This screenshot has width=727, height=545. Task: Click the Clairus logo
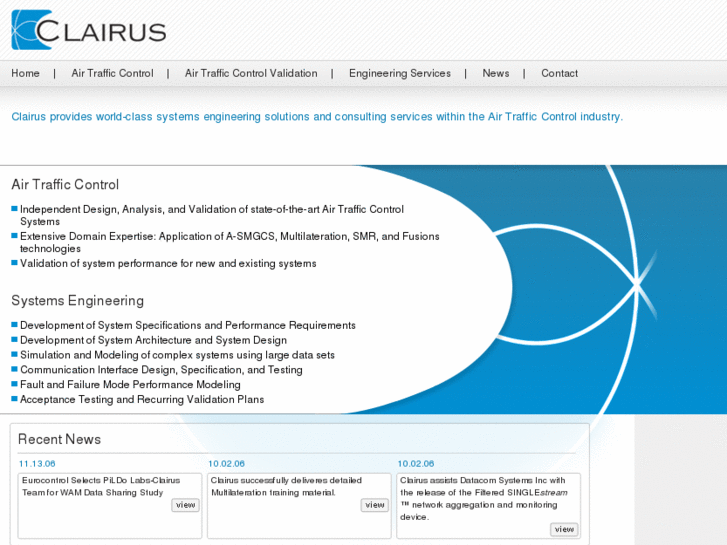click(89, 30)
